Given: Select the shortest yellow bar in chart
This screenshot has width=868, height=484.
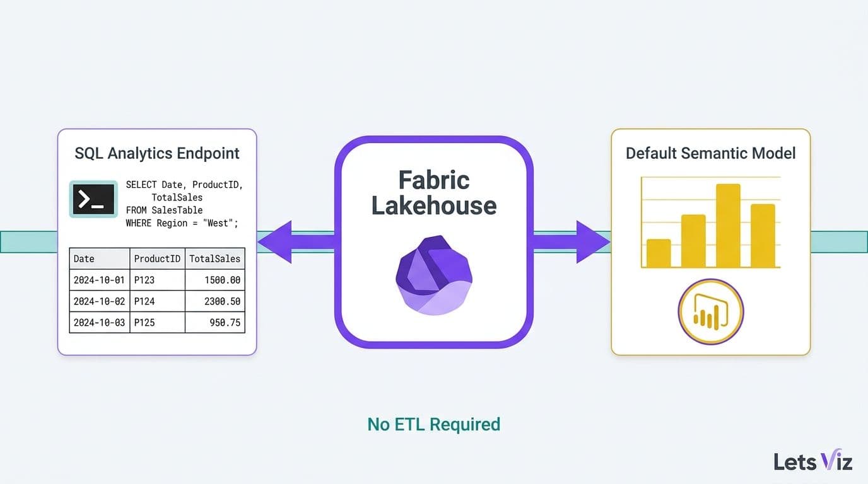Looking at the screenshot, I should click(659, 253).
